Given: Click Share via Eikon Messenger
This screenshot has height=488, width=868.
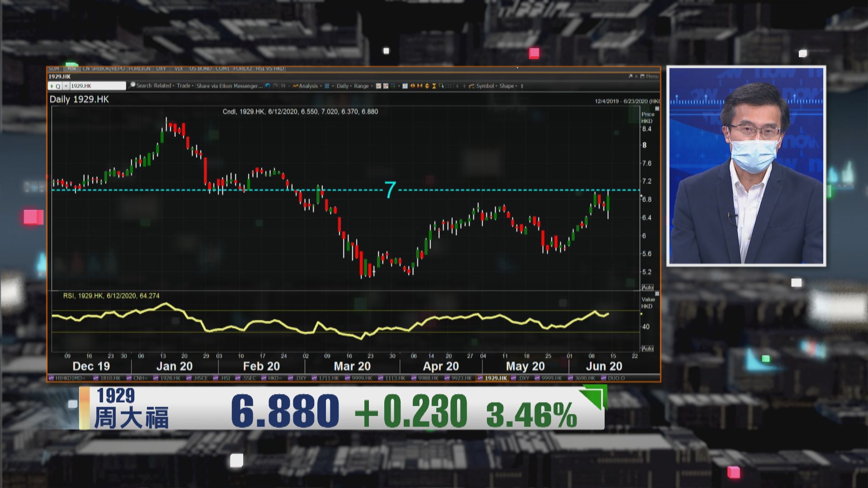Looking at the screenshot, I should [229, 86].
